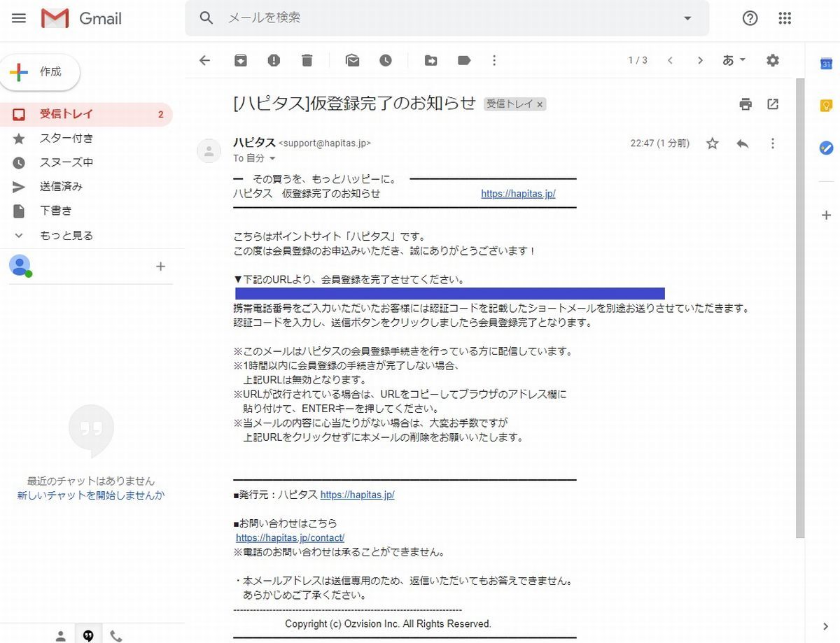The height and width of the screenshot is (643, 840).
Task: Switch to phone calls tab
Action: coord(115,635)
